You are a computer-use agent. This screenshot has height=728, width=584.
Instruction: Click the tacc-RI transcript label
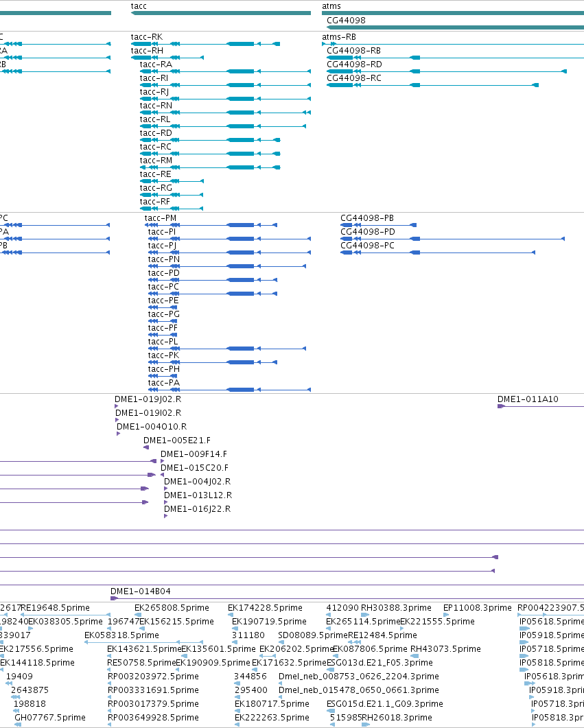tap(154, 78)
